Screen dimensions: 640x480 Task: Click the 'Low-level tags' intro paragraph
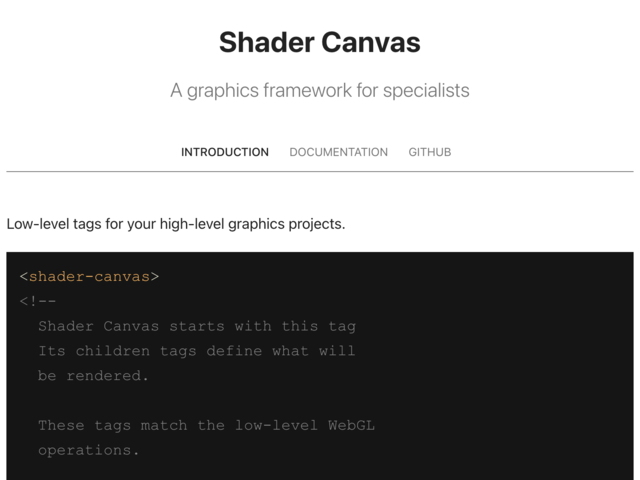(x=176, y=224)
